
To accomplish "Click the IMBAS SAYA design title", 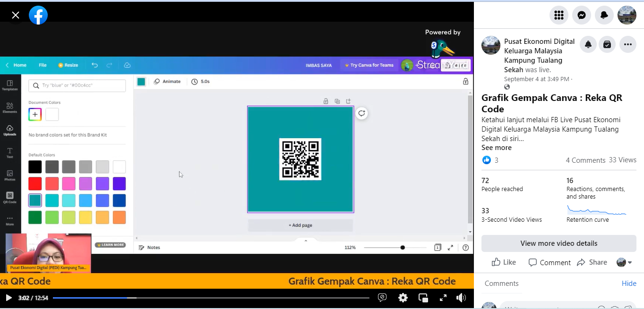I will (x=318, y=65).
